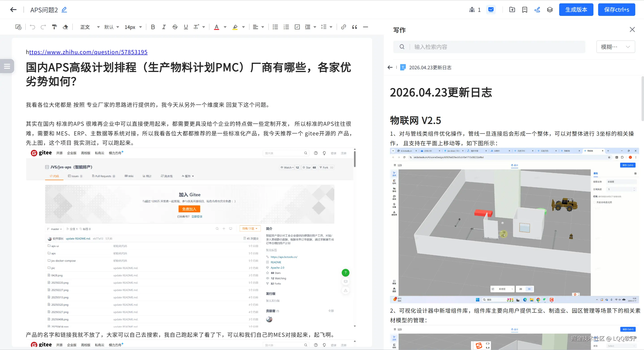
Task: Expand the 模糊 search mode dropdown
Action: (615, 47)
